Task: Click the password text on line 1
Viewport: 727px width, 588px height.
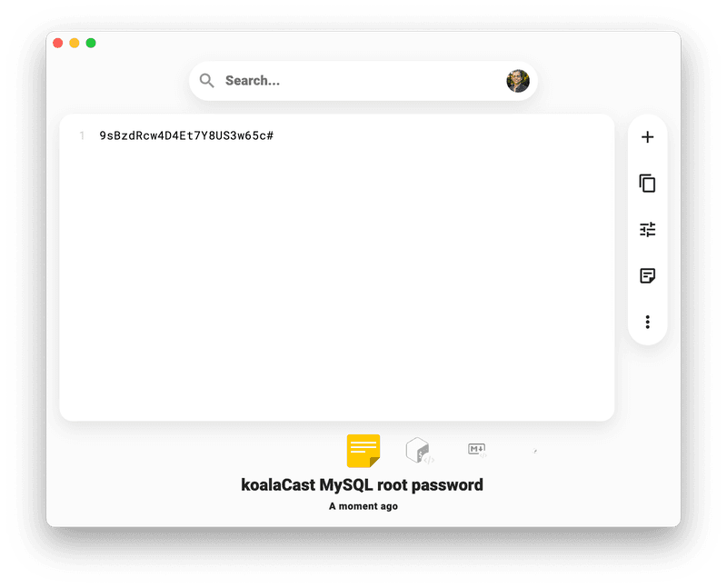Action: (186, 135)
